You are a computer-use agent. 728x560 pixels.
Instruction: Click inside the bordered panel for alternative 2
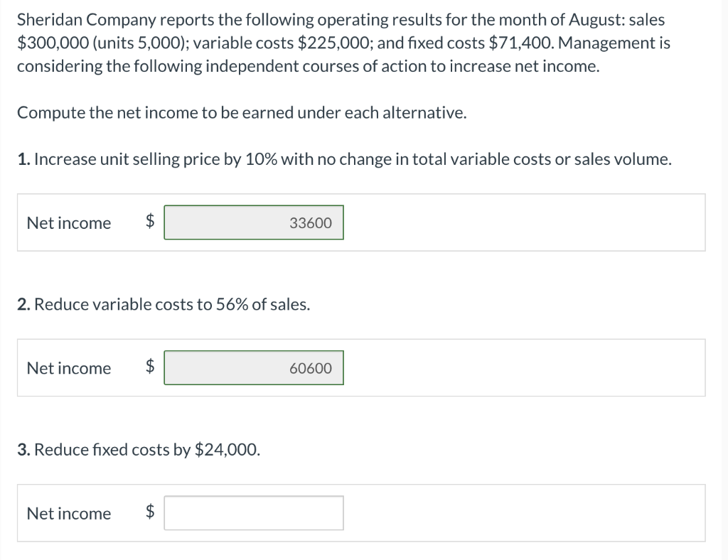pyautogui.click(x=498, y=367)
